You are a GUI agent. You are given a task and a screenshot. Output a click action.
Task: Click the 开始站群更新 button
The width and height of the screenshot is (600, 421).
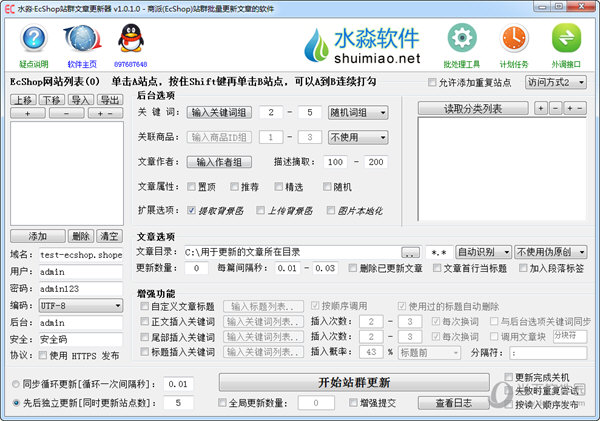[354, 382]
